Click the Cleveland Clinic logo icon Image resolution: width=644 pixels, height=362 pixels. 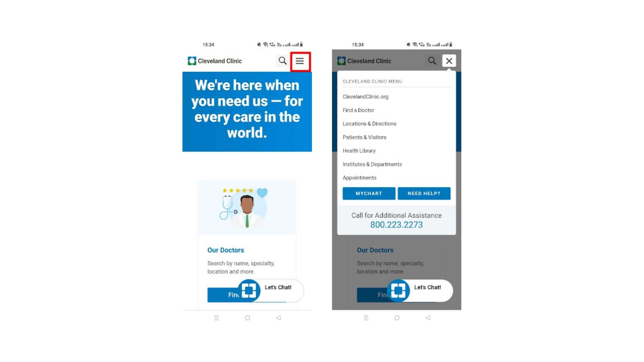click(192, 61)
